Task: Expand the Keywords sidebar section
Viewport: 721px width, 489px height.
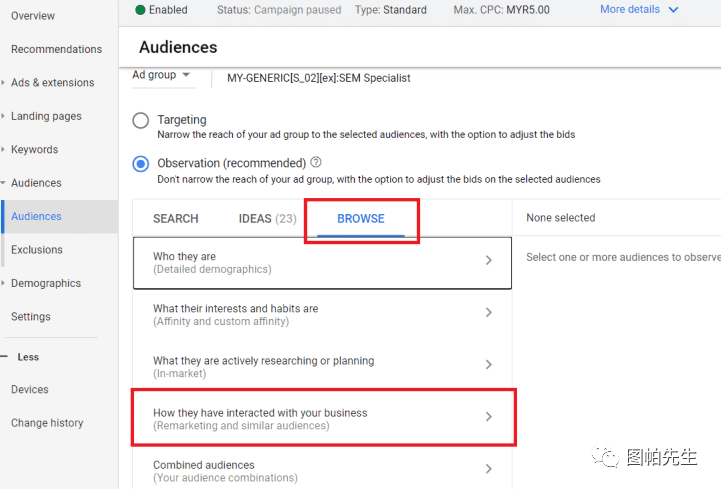Action: pyautogui.click(x=34, y=150)
